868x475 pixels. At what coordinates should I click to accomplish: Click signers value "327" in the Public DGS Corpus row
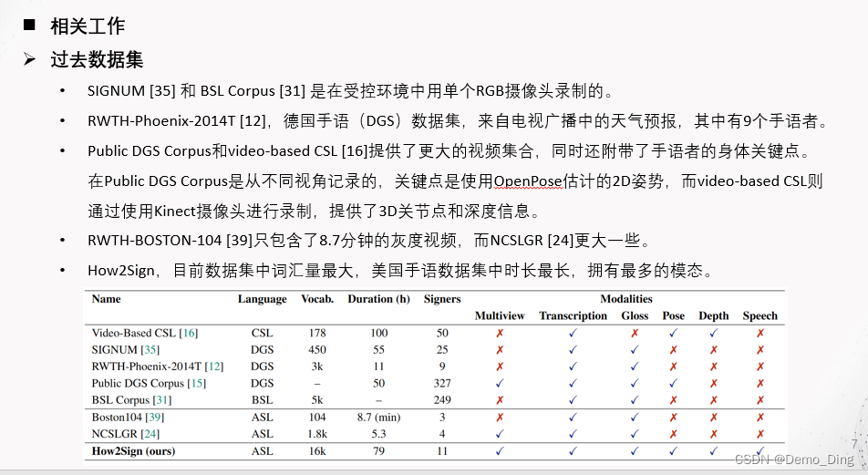pyautogui.click(x=442, y=383)
